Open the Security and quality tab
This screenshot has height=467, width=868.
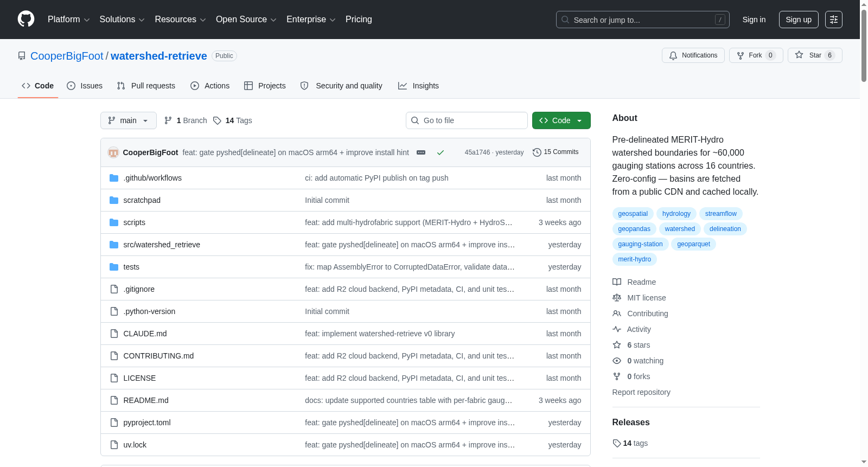tap(341, 86)
